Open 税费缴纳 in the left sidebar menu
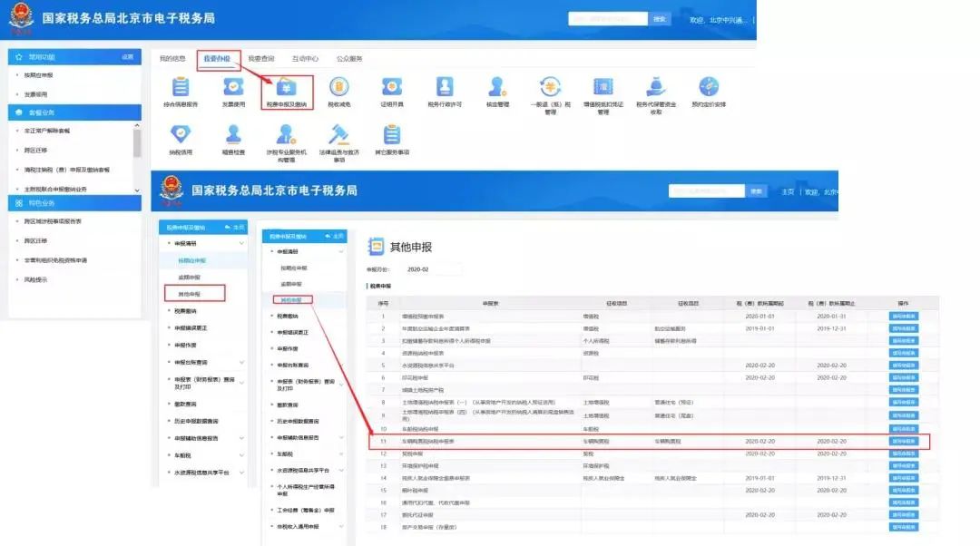The height and width of the screenshot is (546, 980). click(x=185, y=311)
